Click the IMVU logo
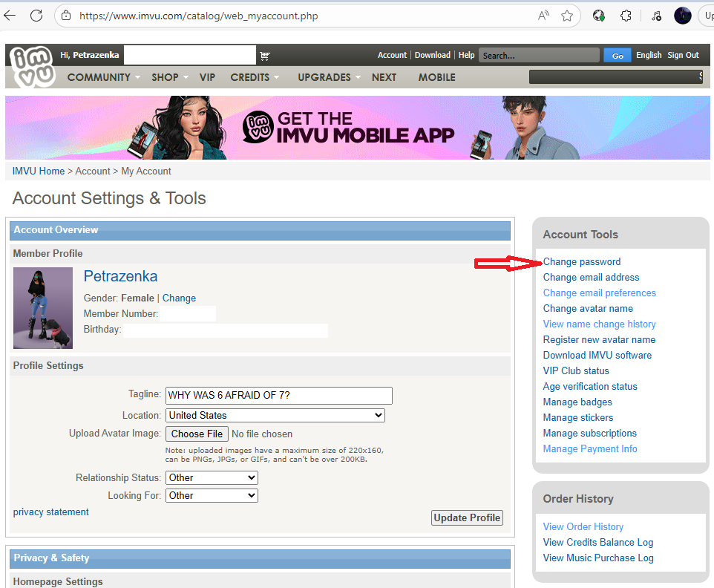The image size is (714, 588). click(x=32, y=66)
